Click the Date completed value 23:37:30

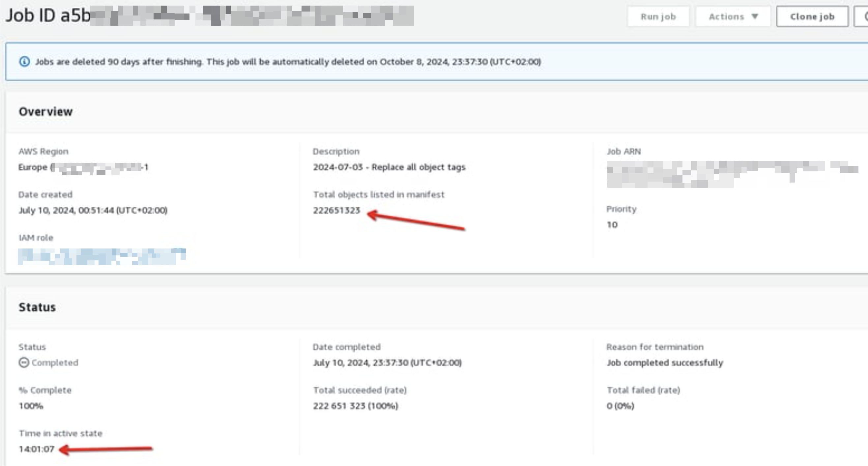click(387, 363)
